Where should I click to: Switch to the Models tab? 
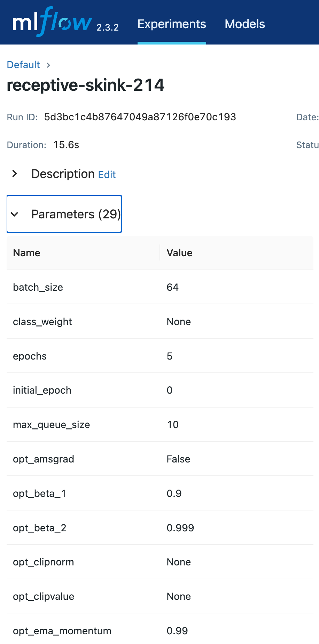click(x=244, y=24)
